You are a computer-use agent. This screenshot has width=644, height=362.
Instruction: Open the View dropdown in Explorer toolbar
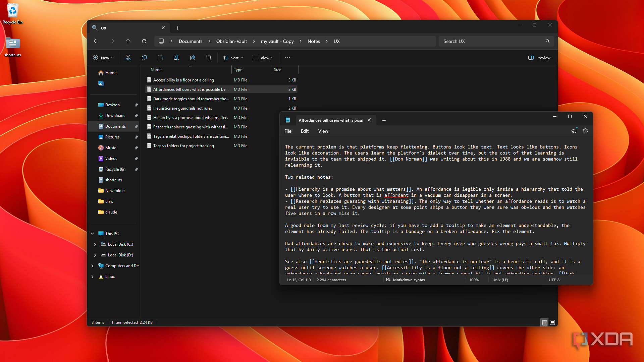(x=263, y=58)
